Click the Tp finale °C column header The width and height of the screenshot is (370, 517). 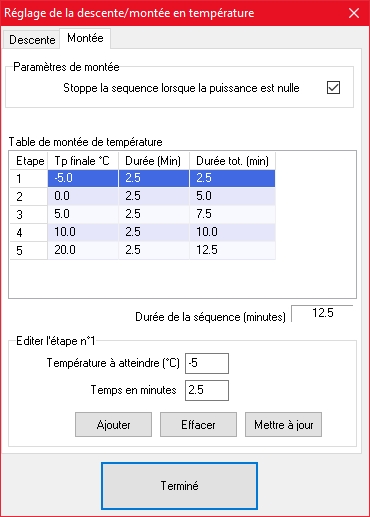[83, 161]
